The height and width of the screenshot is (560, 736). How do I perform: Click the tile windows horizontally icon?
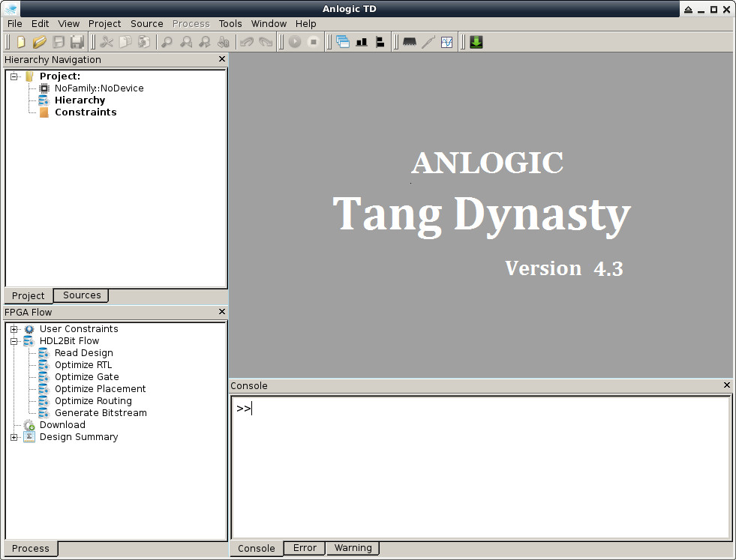pyautogui.click(x=362, y=42)
